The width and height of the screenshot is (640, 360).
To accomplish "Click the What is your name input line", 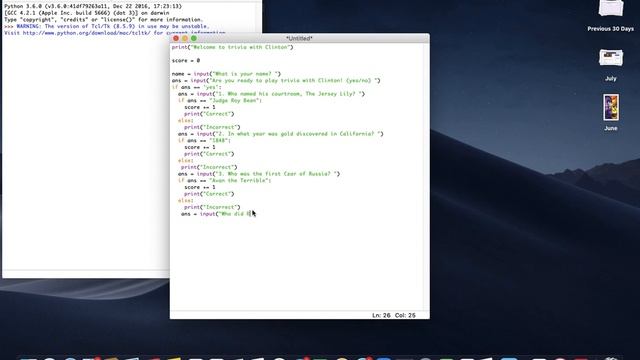I will click(226, 74).
